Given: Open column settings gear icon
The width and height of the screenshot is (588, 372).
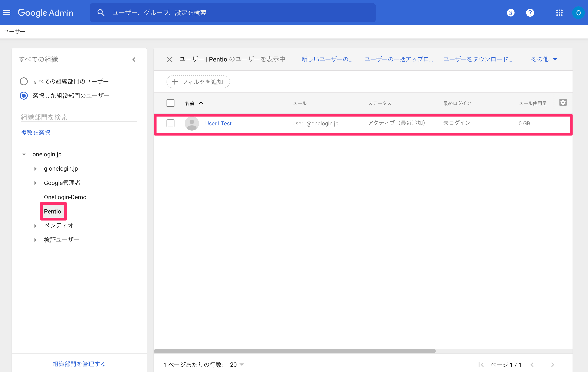Looking at the screenshot, I should 563,102.
